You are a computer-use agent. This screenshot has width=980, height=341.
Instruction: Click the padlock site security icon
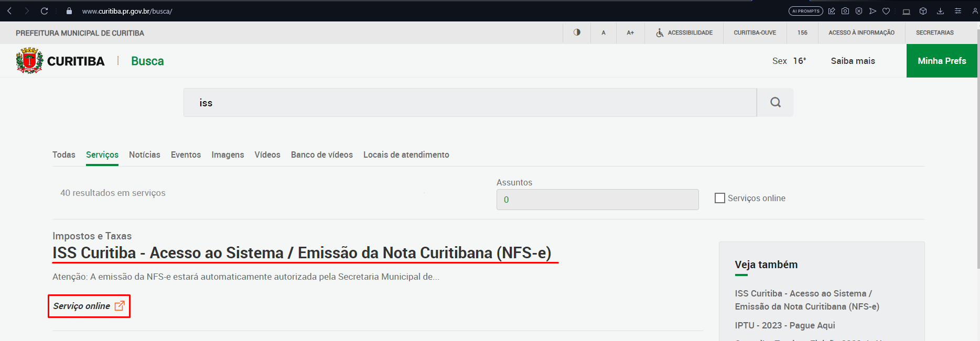(x=69, y=11)
